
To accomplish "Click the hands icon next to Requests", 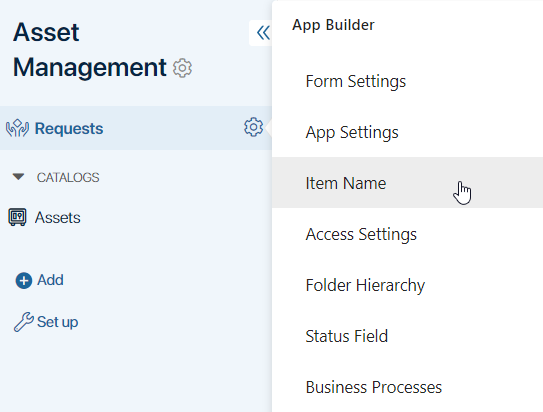I will click(x=17, y=128).
